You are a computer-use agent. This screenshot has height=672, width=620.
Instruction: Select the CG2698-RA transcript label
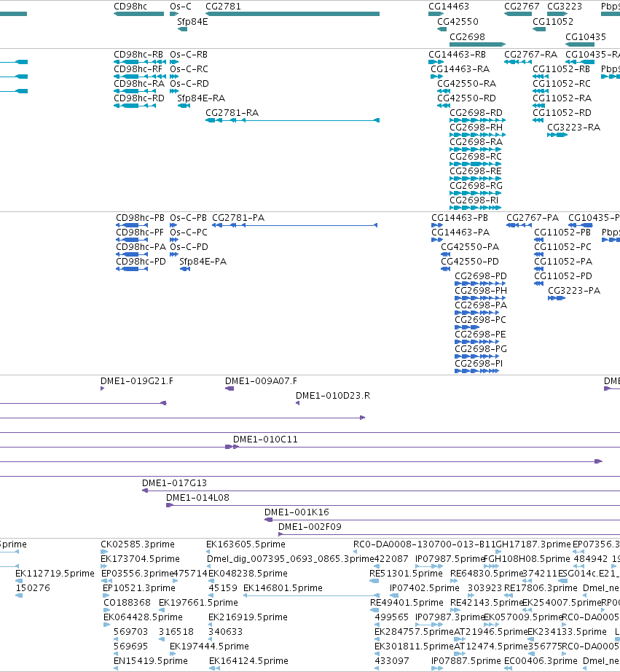(476, 142)
